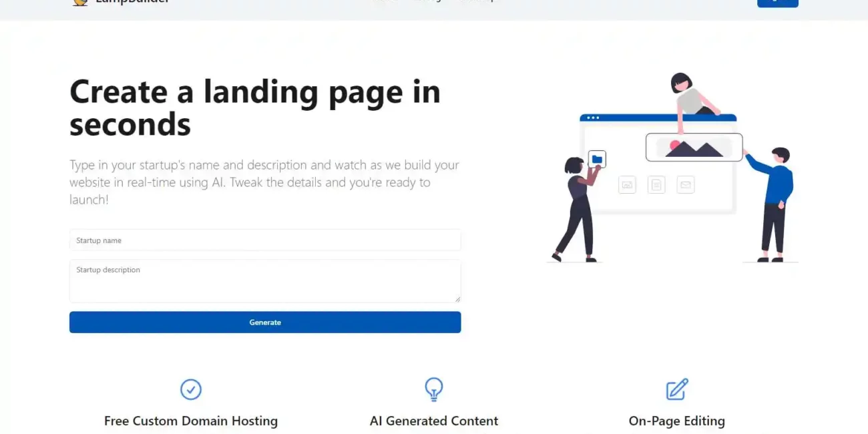Screen dimensions: 868x434
Task: Click the lightbulb icon above AI Generated Content
Action: click(434, 389)
